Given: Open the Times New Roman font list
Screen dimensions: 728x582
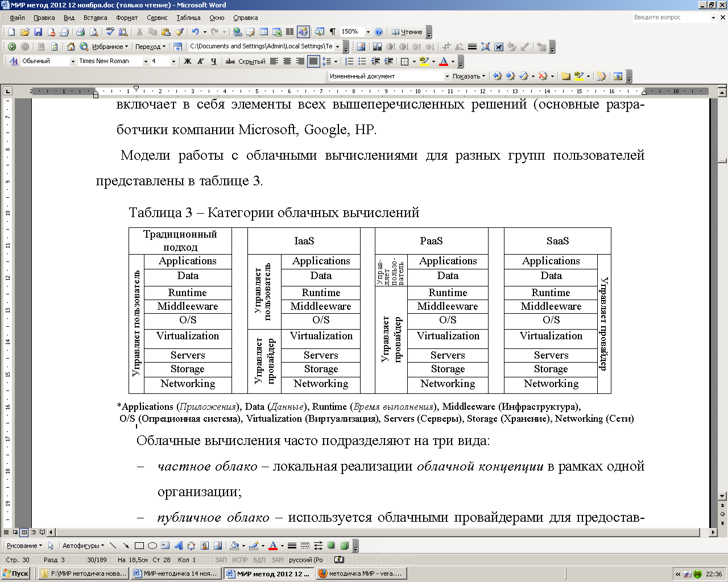Looking at the screenshot, I should click(x=146, y=61).
